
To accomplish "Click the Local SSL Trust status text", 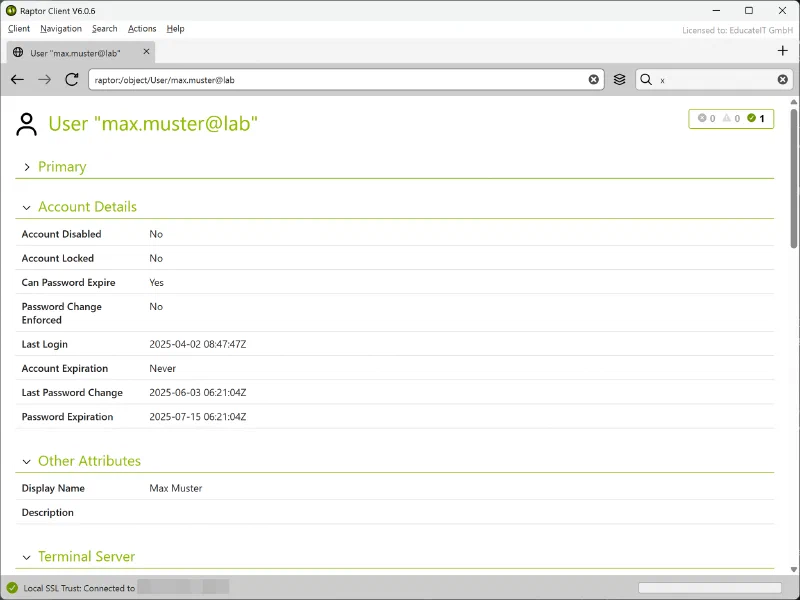I will click(x=79, y=588).
